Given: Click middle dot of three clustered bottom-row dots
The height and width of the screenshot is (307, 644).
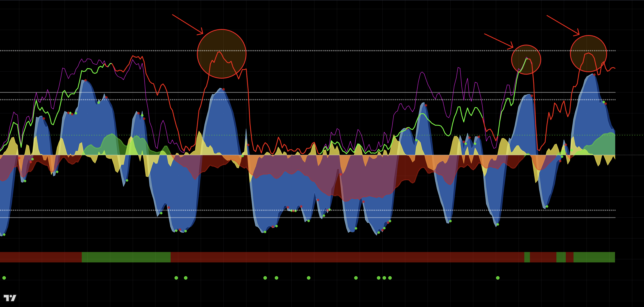Looking at the screenshot, I should [384, 278].
